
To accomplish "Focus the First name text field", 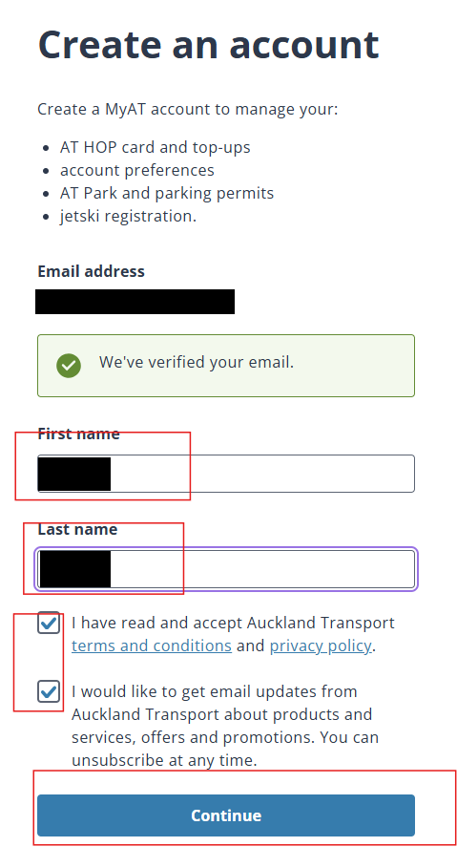I will point(226,474).
